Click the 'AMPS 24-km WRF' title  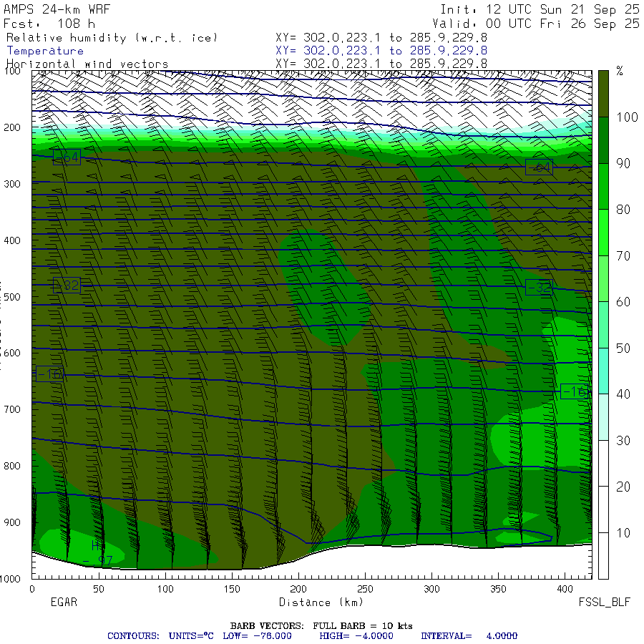tap(57, 9)
